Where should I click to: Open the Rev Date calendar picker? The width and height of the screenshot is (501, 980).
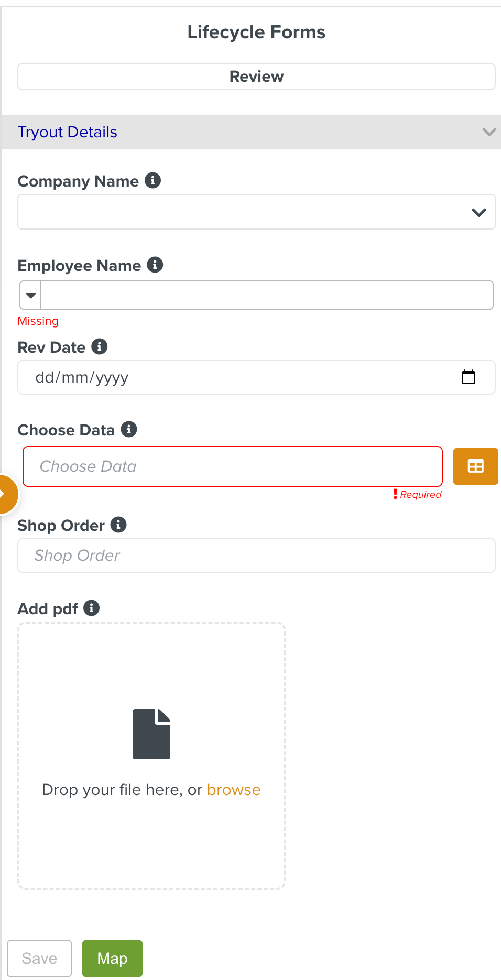(468, 377)
